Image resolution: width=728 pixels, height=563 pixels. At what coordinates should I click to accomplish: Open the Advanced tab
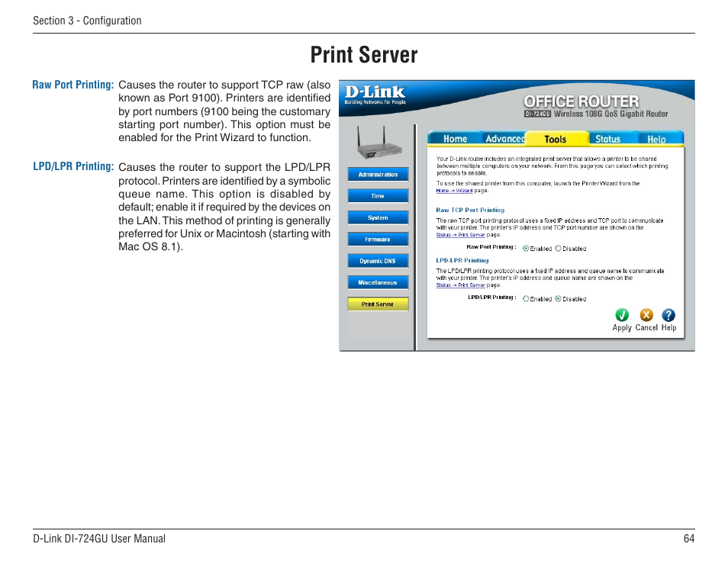[504, 139]
